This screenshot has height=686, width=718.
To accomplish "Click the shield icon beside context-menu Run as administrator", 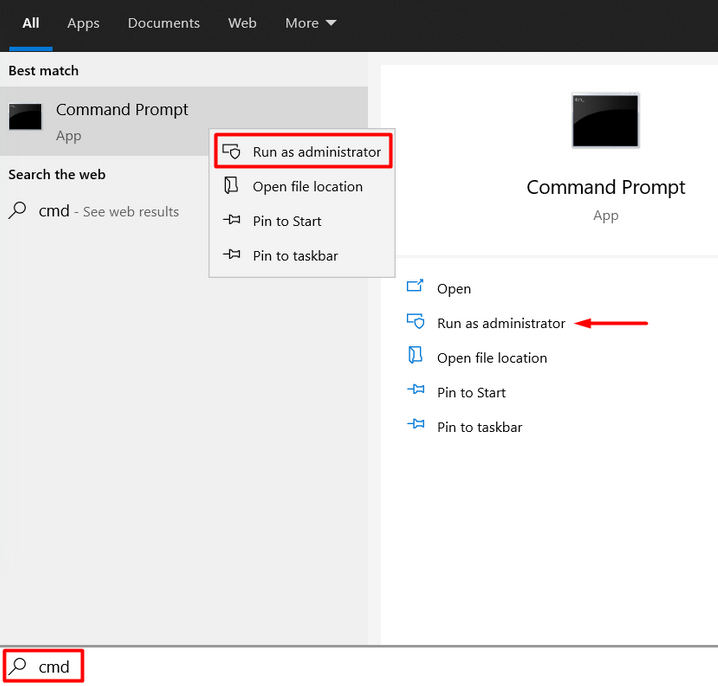I will click(x=232, y=152).
